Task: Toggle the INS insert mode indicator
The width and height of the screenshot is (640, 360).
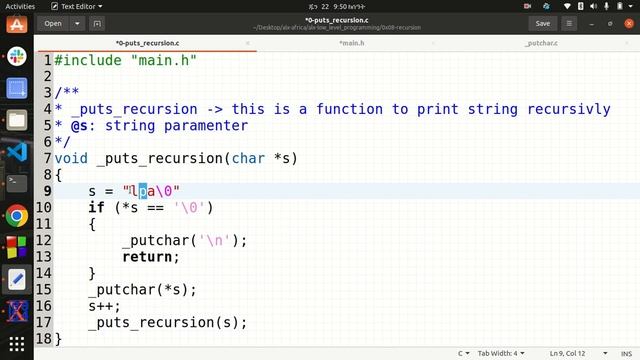Action: coord(627,353)
